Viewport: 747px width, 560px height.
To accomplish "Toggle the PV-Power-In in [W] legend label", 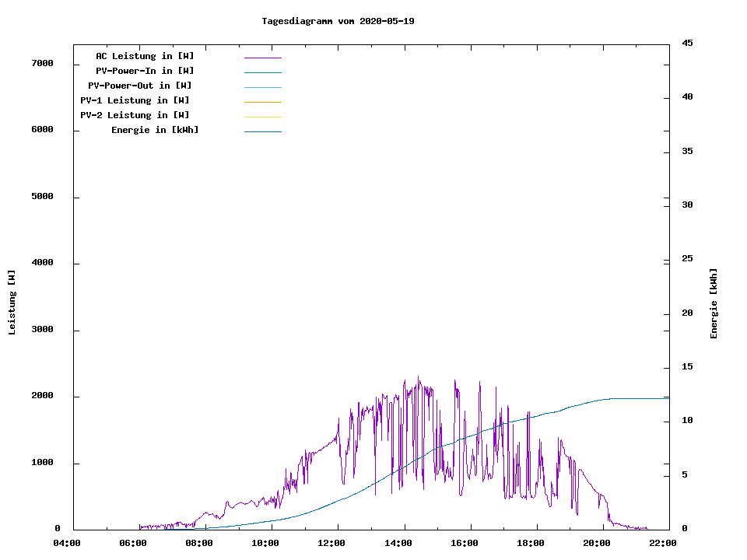I will pos(150,71).
